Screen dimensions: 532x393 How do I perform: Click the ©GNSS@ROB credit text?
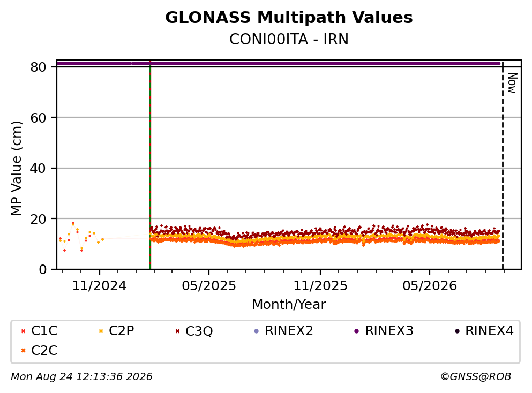(476, 376)
